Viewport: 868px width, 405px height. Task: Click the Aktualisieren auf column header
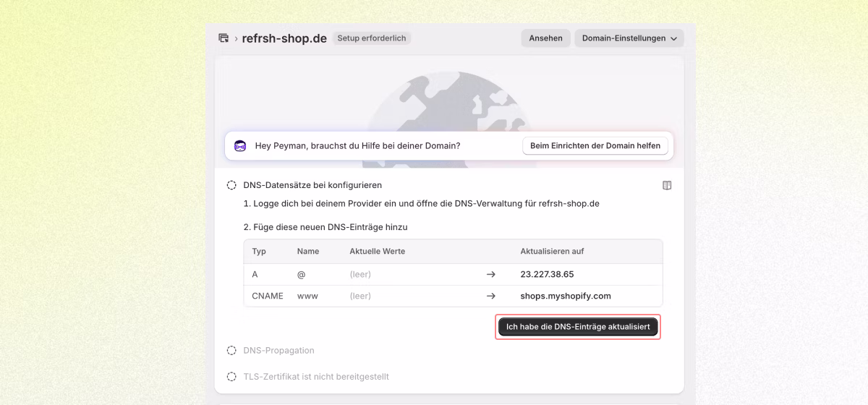[x=552, y=251]
